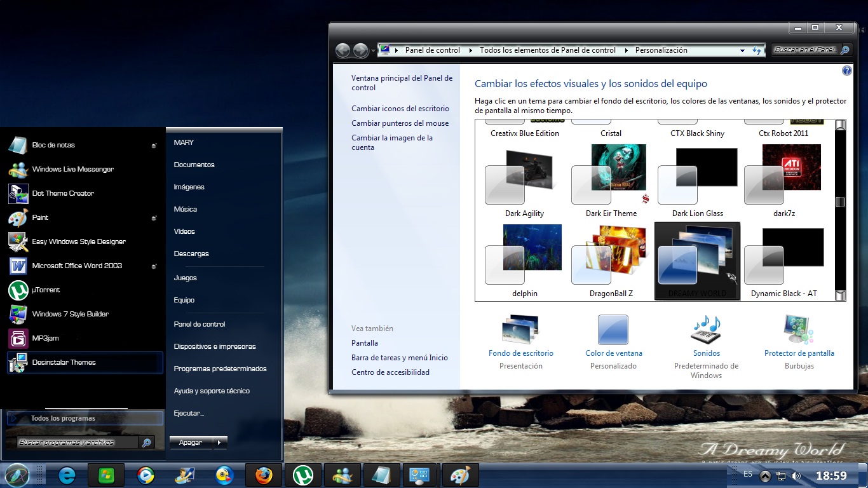This screenshot has width=868, height=488.
Task: Open Imágenes in Start menu
Action: point(189,187)
